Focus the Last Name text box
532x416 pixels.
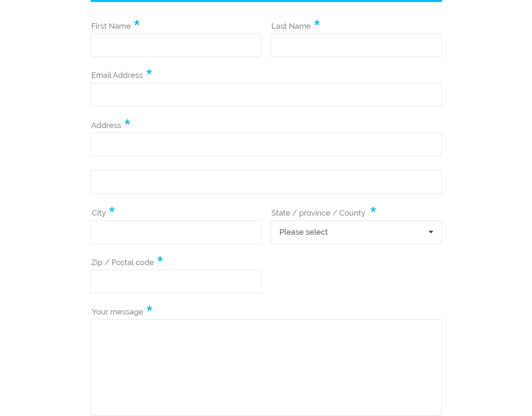[356, 45]
